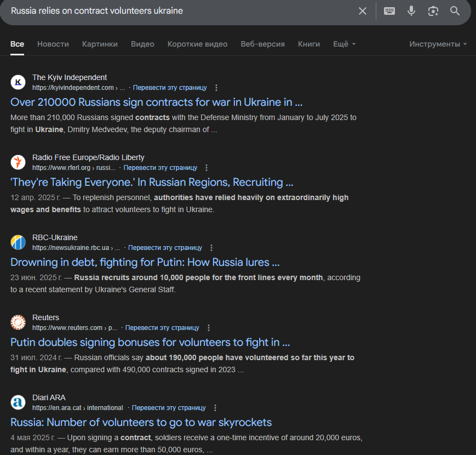
Task: Switch to the Книги tab
Action: coord(309,44)
